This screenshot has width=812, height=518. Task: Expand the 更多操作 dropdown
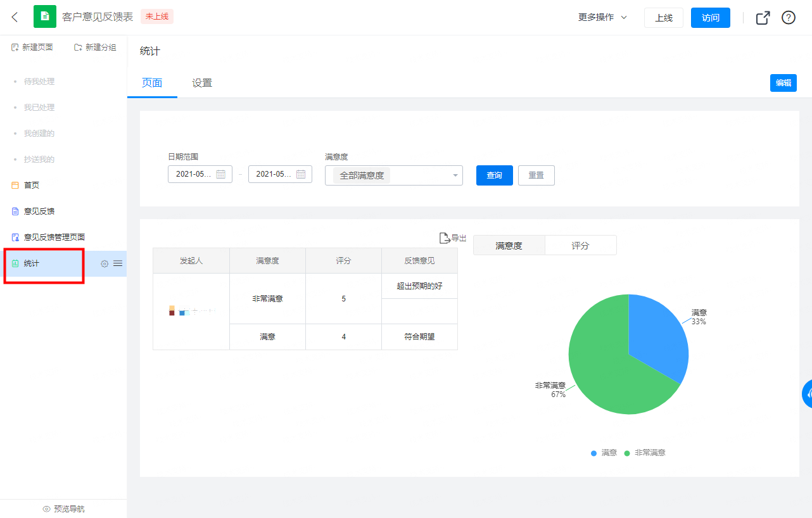tap(602, 18)
